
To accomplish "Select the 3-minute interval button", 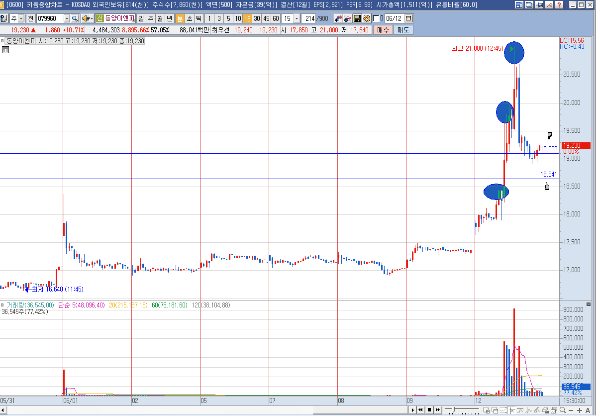I will [219, 18].
